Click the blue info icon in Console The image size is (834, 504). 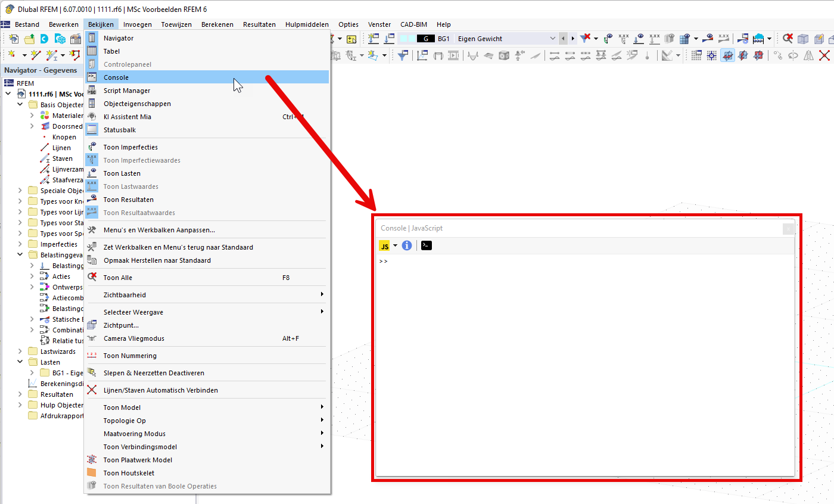tap(407, 245)
